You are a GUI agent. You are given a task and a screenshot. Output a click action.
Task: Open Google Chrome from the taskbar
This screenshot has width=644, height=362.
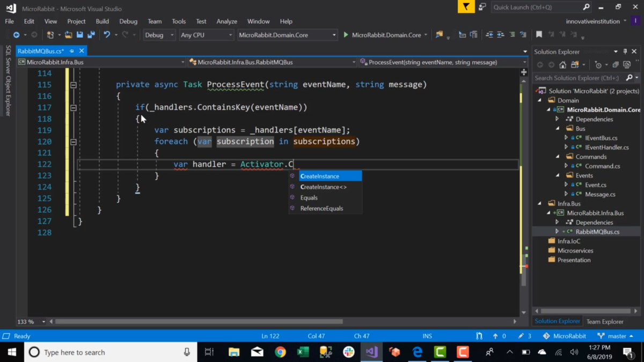[x=280, y=352]
